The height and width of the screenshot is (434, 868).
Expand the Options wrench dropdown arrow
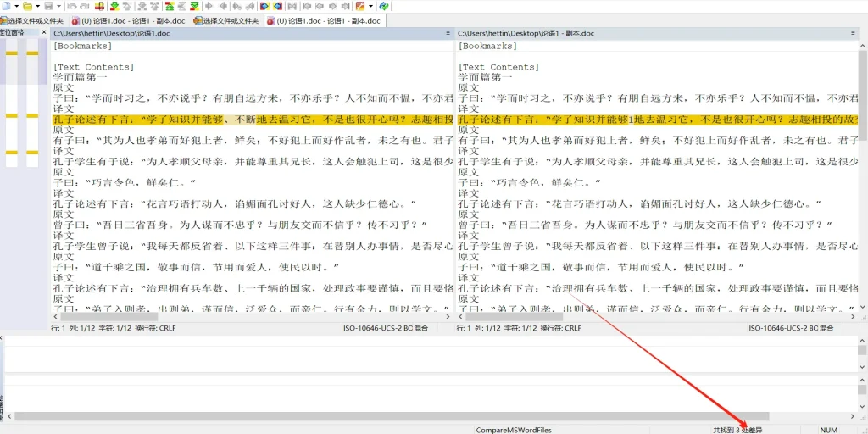(371, 6)
